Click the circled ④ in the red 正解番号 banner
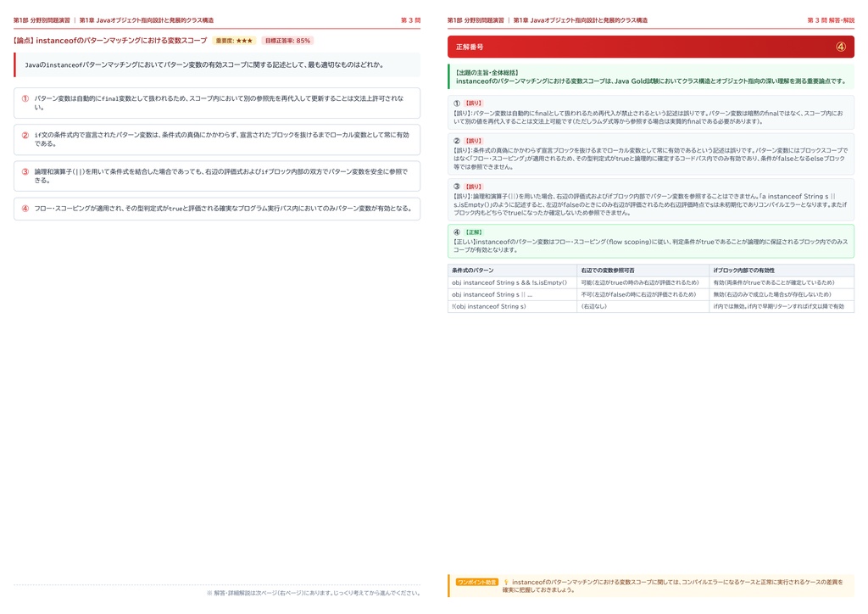The width and height of the screenshot is (868, 614). [x=840, y=47]
